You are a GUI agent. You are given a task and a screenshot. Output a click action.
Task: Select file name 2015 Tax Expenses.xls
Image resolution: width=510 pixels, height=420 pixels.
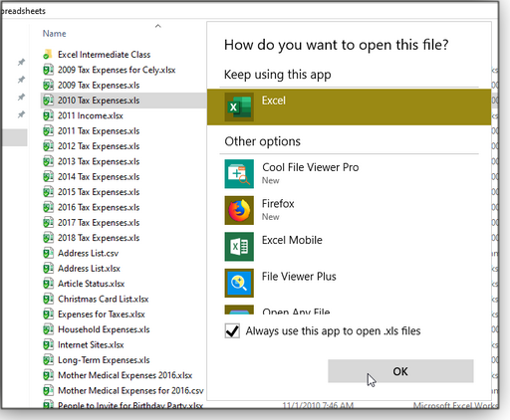[99, 192]
